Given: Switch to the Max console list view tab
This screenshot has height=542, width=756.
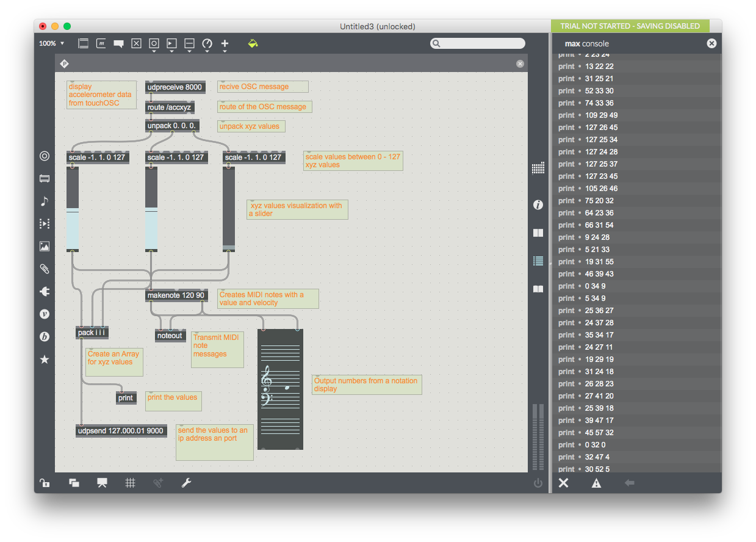Looking at the screenshot, I should pyautogui.click(x=538, y=261).
